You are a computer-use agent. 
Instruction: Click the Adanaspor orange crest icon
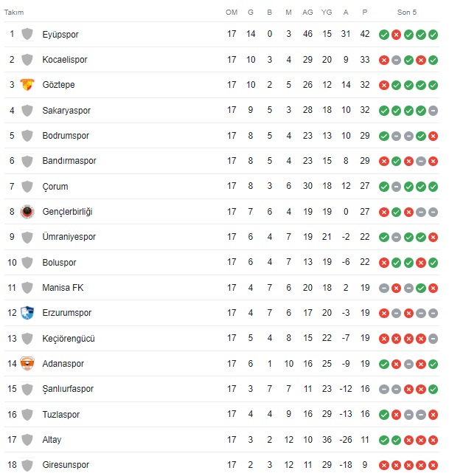pos(27,363)
